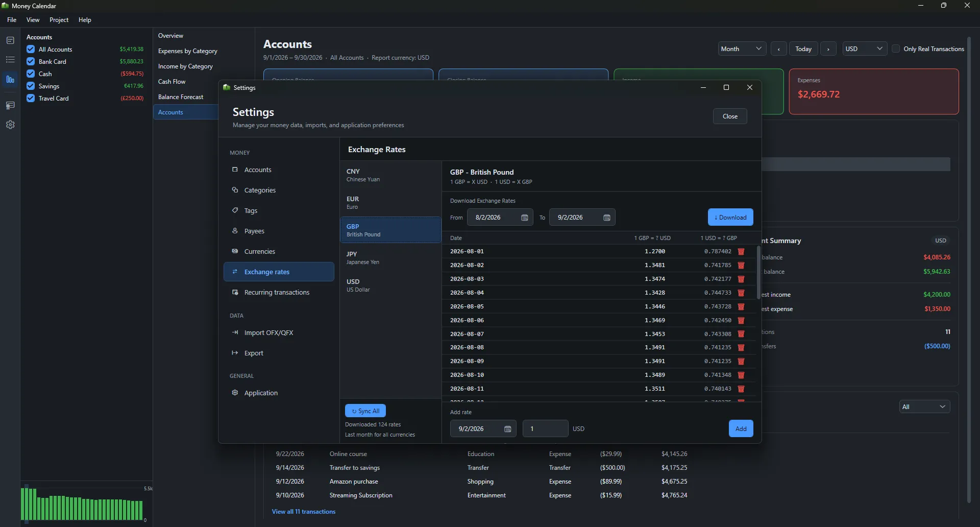Delete the 2026-08-11 exchange rate

[741, 389]
